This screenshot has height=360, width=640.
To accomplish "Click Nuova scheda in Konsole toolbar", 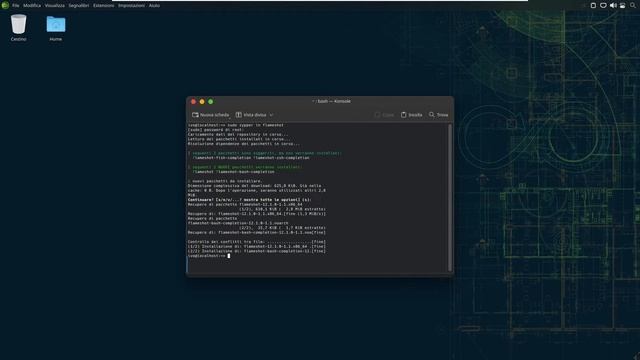I will [211, 115].
